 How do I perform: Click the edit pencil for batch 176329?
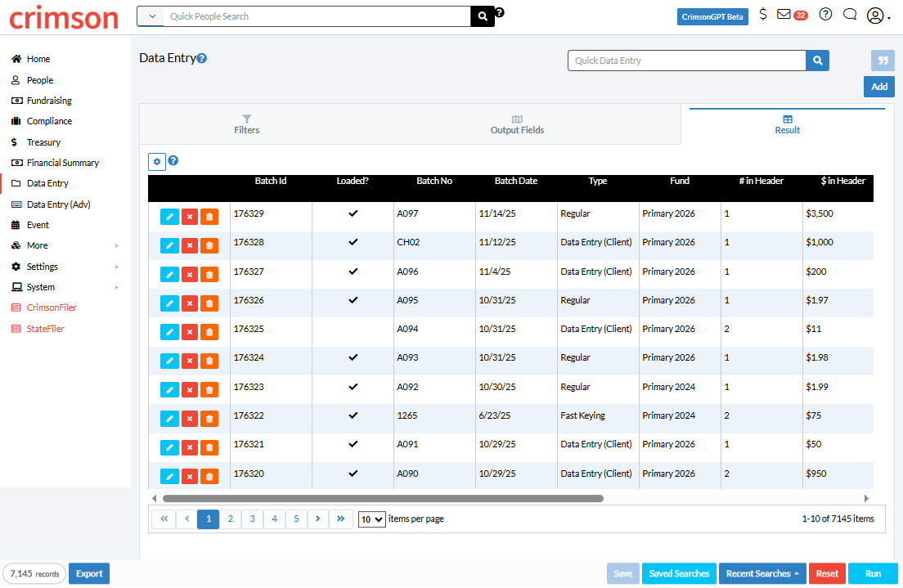pyautogui.click(x=169, y=217)
